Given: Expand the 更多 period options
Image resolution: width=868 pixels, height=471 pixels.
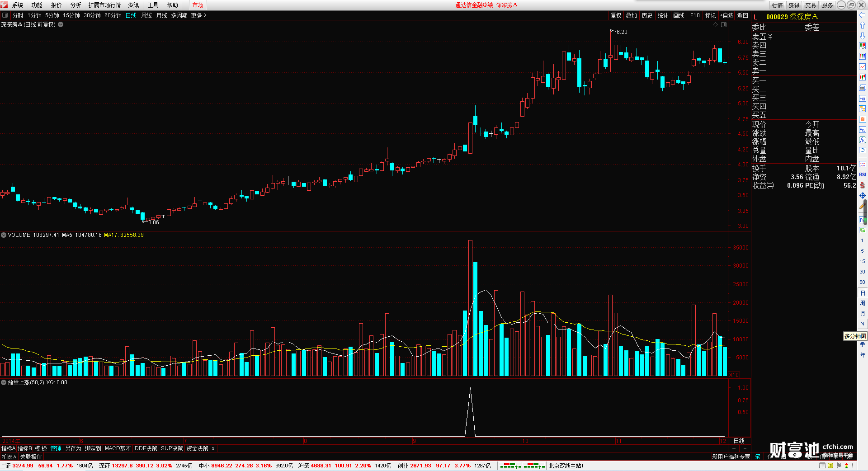Looking at the screenshot, I should (x=198, y=15).
